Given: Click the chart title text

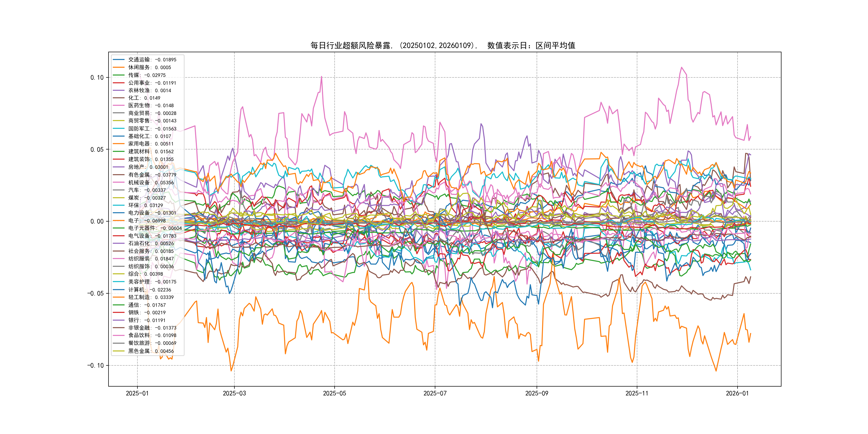Looking at the screenshot, I should point(443,46).
